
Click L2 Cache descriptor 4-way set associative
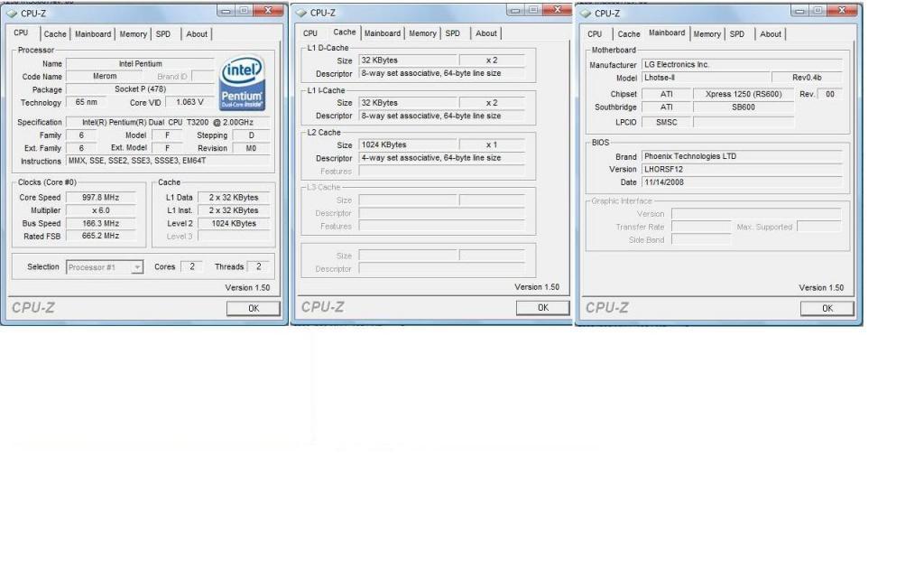click(441, 158)
